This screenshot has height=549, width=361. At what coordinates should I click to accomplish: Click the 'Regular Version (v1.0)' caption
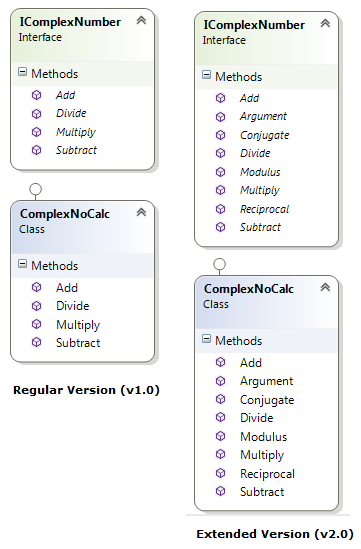(x=86, y=390)
